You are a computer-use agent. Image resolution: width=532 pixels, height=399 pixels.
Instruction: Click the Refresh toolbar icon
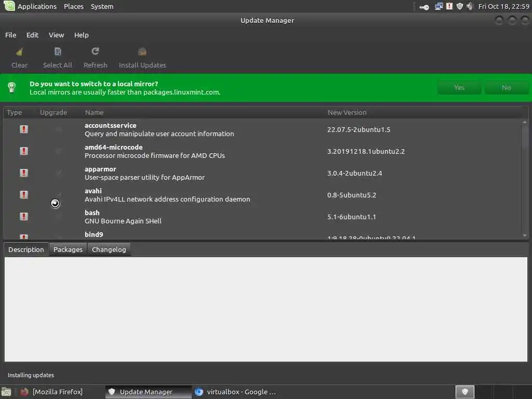(x=96, y=51)
